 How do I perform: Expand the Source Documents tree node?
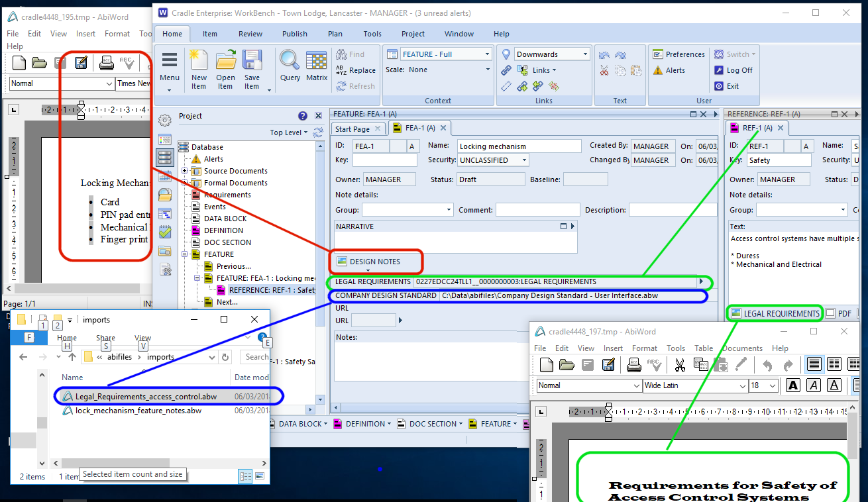pyautogui.click(x=184, y=171)
